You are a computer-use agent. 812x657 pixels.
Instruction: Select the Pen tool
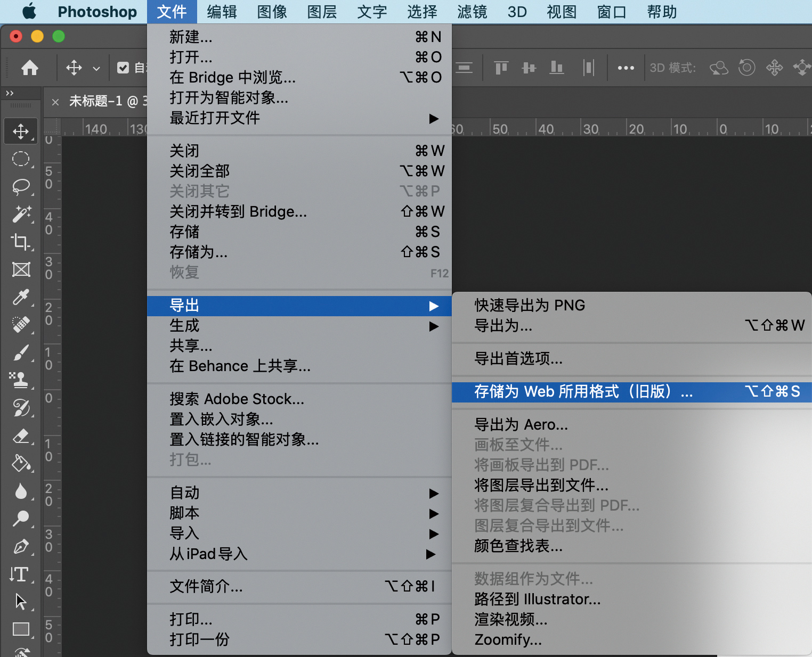21,546
